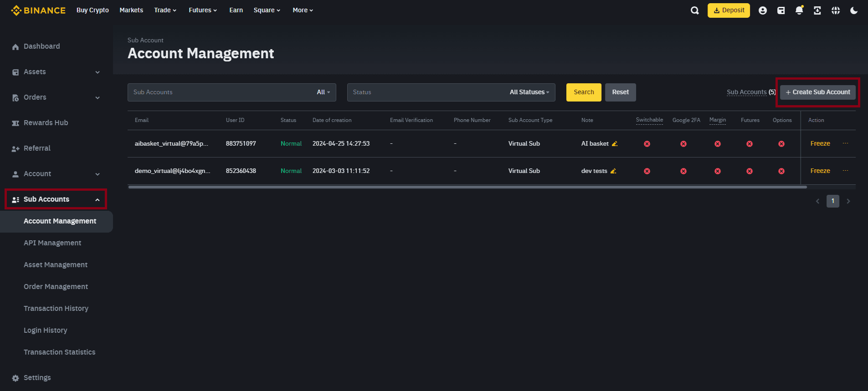The width and height of the screenshot is (868, 391).
Task: Click Create Sub Account button
Action: click(x=818, y=92)
